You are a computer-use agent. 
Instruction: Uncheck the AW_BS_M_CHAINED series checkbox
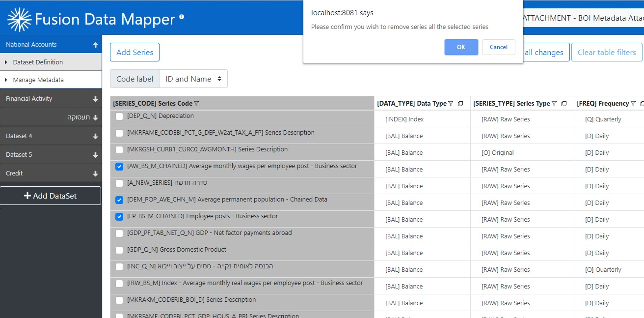pos(119,167)
